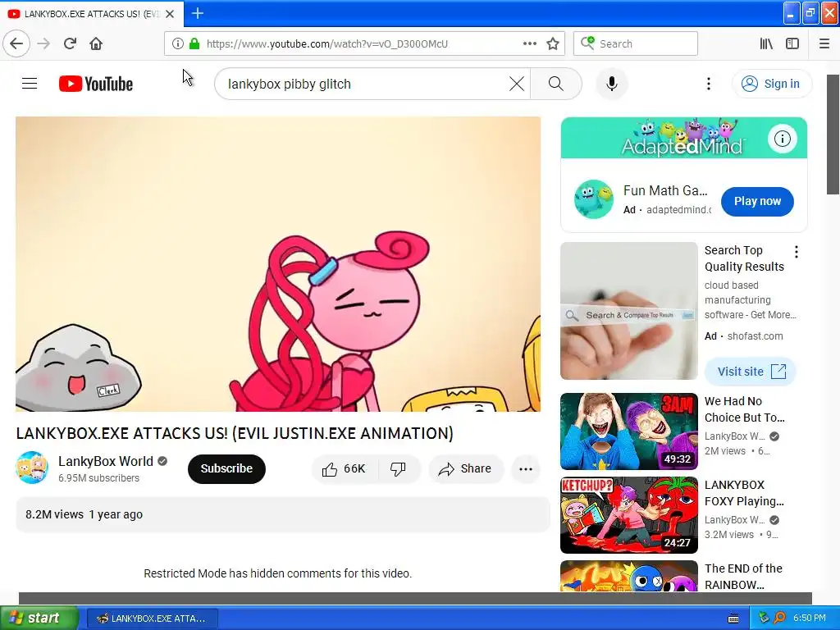Click the browser address bar URL
This screenshot has width=840, height=630.
326,43
